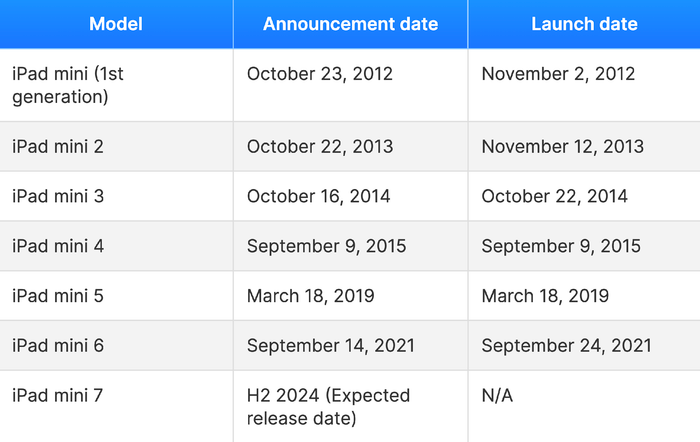Select the N/A launch date cell
This screenshot has width=700, height=442.
click(497, 396)
